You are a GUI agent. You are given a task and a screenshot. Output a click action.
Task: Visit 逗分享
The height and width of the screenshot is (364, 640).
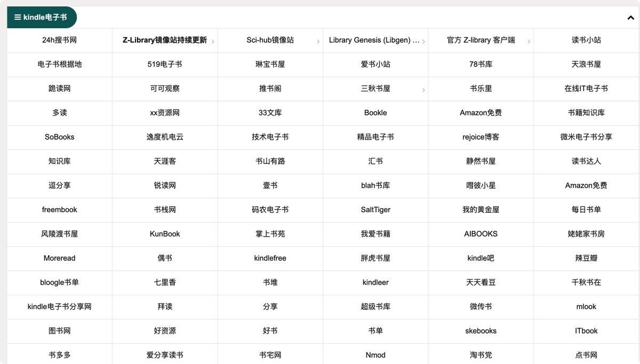pyautogui.click(x=60, y=185)
